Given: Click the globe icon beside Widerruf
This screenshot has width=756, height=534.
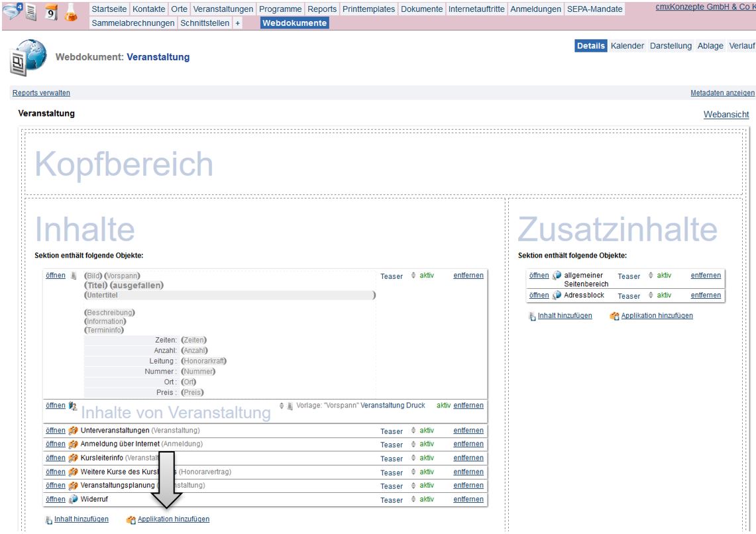Looking at the screenshot, I should (74, 500).
